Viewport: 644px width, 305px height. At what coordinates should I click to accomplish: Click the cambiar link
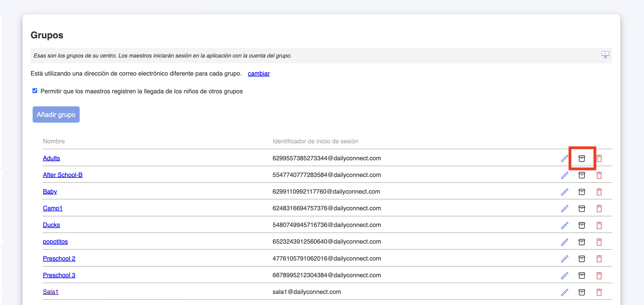click(x=258, y=74)
